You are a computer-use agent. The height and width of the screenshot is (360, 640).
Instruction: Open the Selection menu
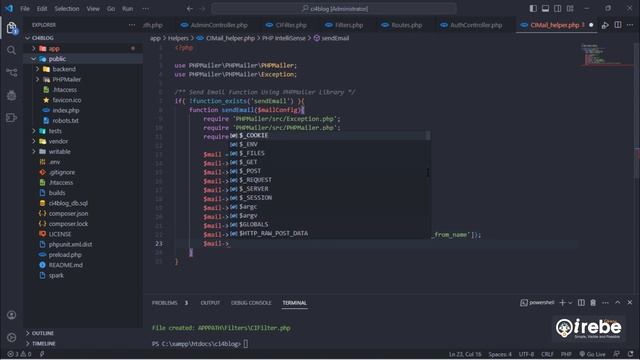point(67,9)
